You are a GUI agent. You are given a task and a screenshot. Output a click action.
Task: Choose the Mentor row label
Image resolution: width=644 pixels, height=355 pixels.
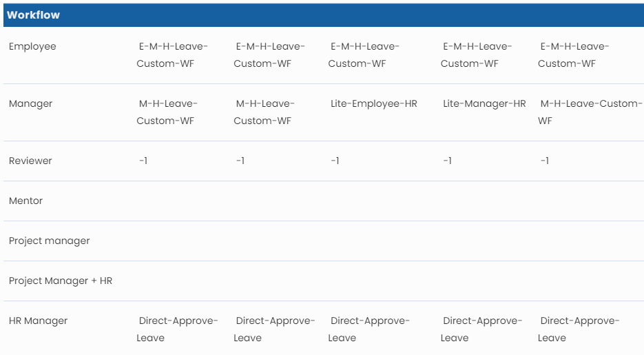point(25,201)
